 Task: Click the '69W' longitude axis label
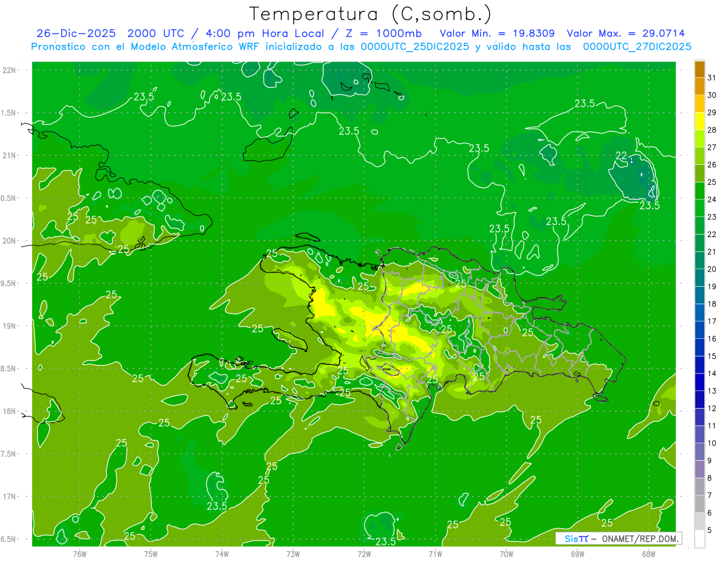point(578,554)
